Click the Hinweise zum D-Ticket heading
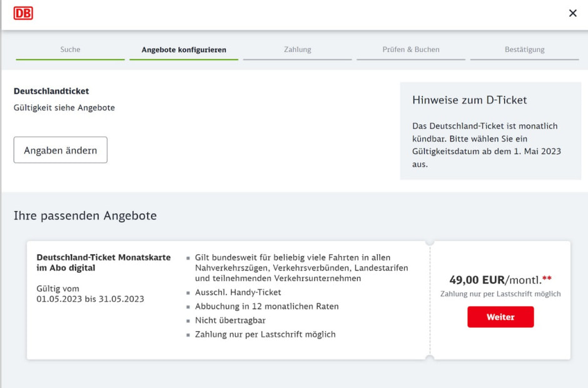Viewport: 588px width, 388px height. 469,100
